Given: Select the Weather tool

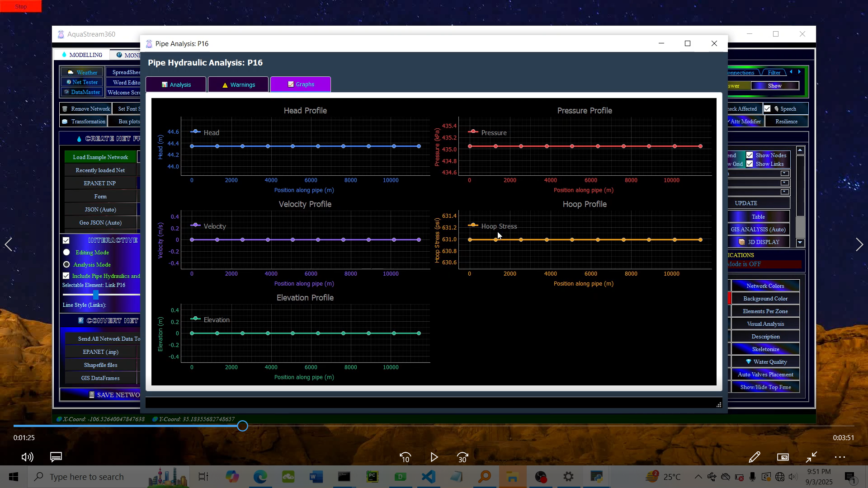Looking at the screenshot, I should click(81, 72).
